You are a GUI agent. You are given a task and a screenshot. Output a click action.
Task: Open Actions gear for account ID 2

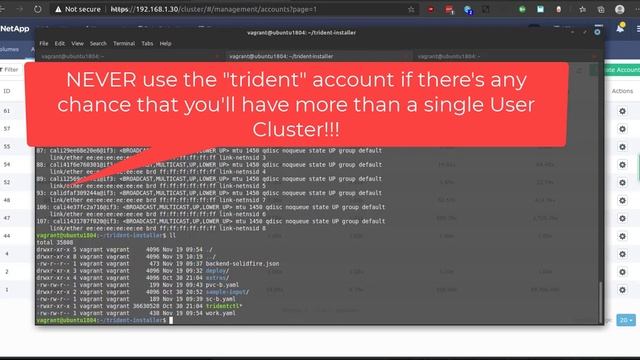point(622,272)
